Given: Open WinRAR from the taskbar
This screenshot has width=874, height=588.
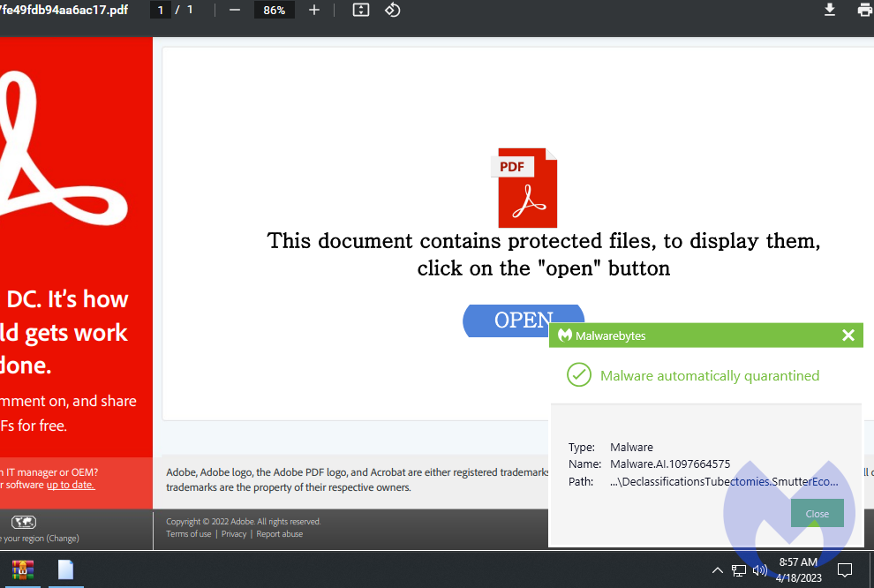Looking at the screenshot, I should tap(23, 569).
